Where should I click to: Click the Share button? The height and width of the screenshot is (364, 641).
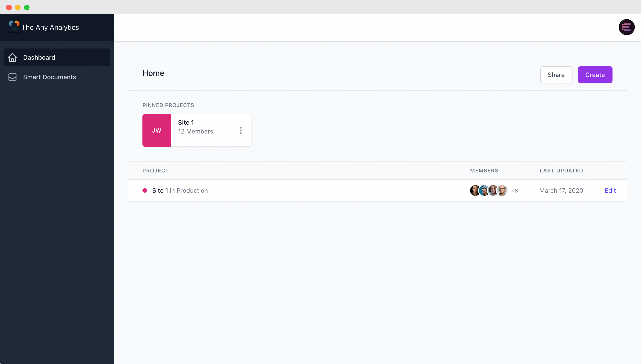556,75
